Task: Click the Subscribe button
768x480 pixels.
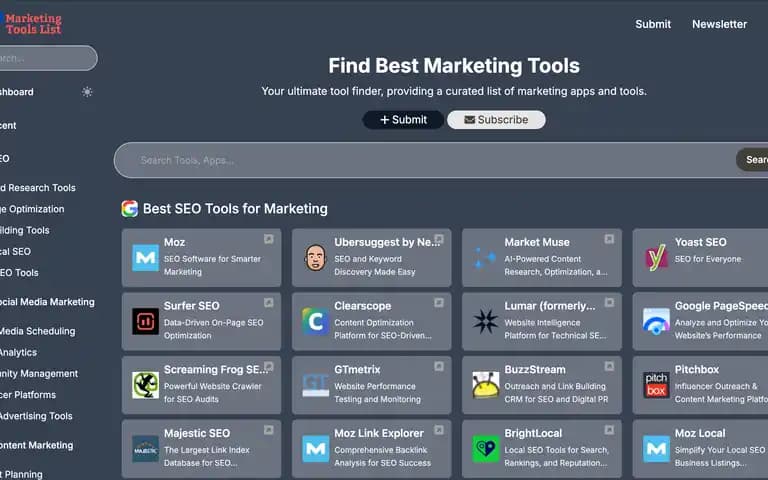Action: click(496, 120)
